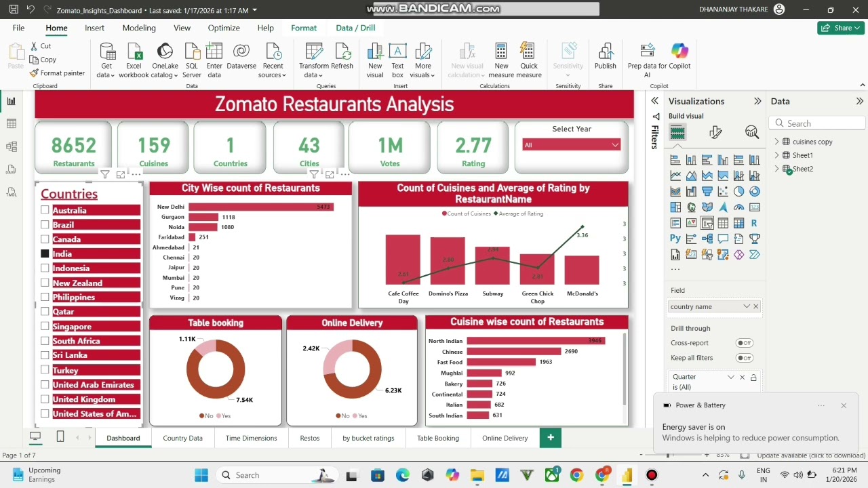868x488 pixels.
Task: Expand the Sheet2 table
Action: [x=777, y=169]
